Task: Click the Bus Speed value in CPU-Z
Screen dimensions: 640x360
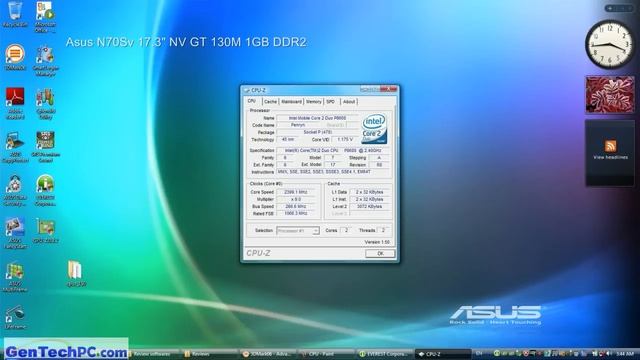Action: tap(296, 207)
